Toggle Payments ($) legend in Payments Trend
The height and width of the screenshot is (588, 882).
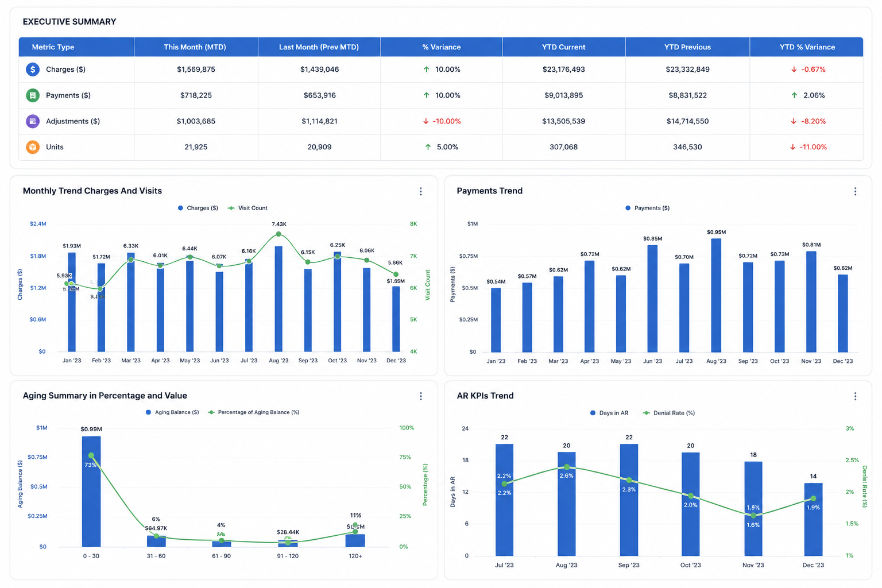(647, 208)
